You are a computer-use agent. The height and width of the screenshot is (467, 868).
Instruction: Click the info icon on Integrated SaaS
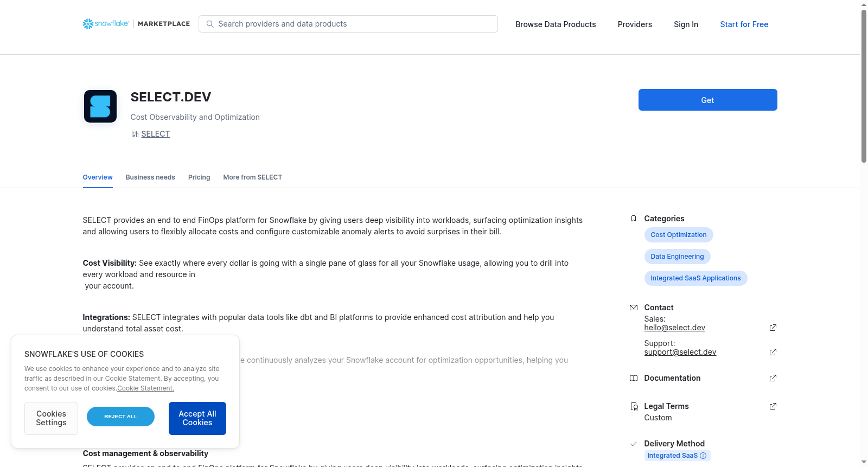tap(703, 456)
